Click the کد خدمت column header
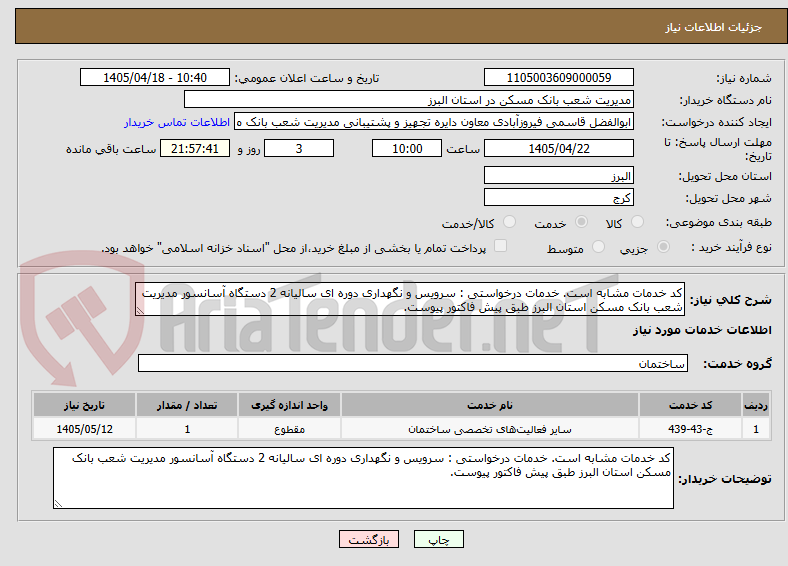Image resolution: width=788 pixels, height=566 pixels. 691,405
